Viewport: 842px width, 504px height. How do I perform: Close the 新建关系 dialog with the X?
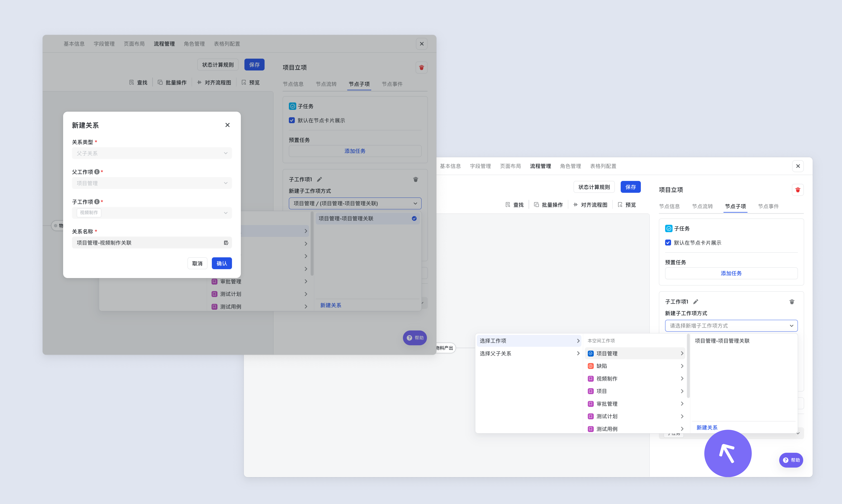pos(227,125)
